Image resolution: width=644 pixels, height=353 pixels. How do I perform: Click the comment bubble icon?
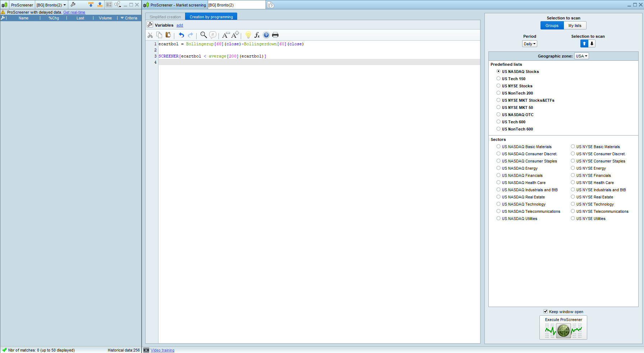point(213,35)
